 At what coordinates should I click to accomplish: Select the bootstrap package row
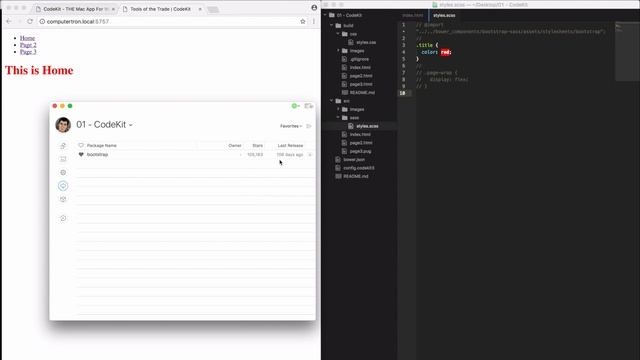click(x=196, y=155)
